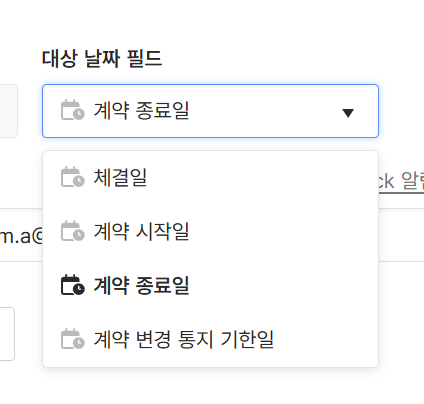
Task: Open the 대상 날짜 필드 combo box
Action: coord(210,111)
